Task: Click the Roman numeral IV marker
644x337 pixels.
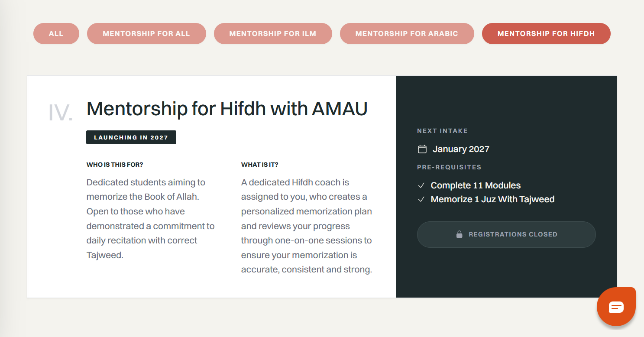Action: click(60, 113)
